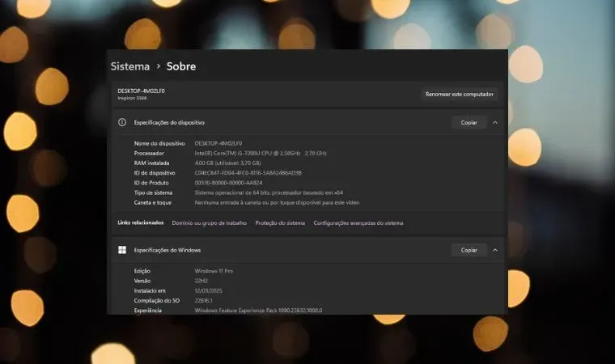Click the ID do dispositivo label
Image resolution: width=615 pixels, height=364 pixels.
point(155,173)
